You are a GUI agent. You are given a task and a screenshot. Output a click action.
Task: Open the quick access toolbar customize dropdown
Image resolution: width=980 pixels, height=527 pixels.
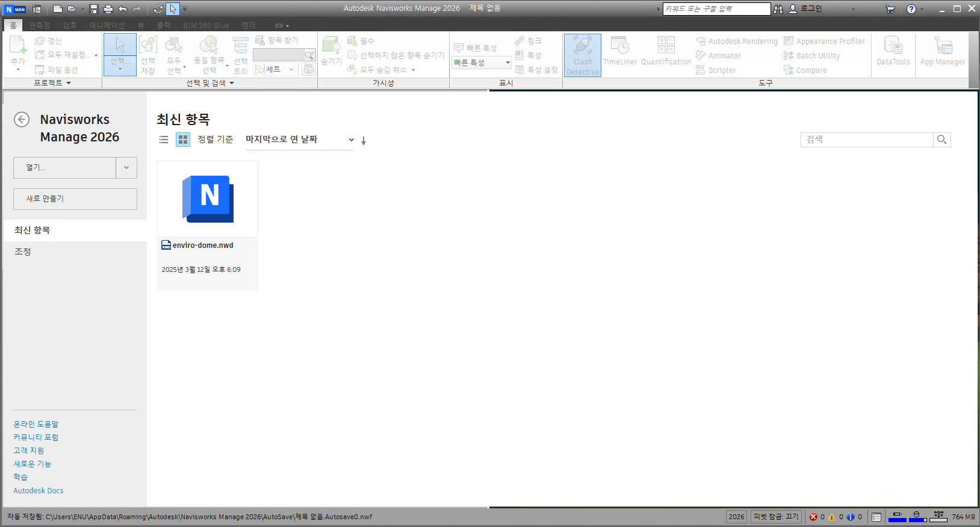pyautogui.click(x=185, y=9)
